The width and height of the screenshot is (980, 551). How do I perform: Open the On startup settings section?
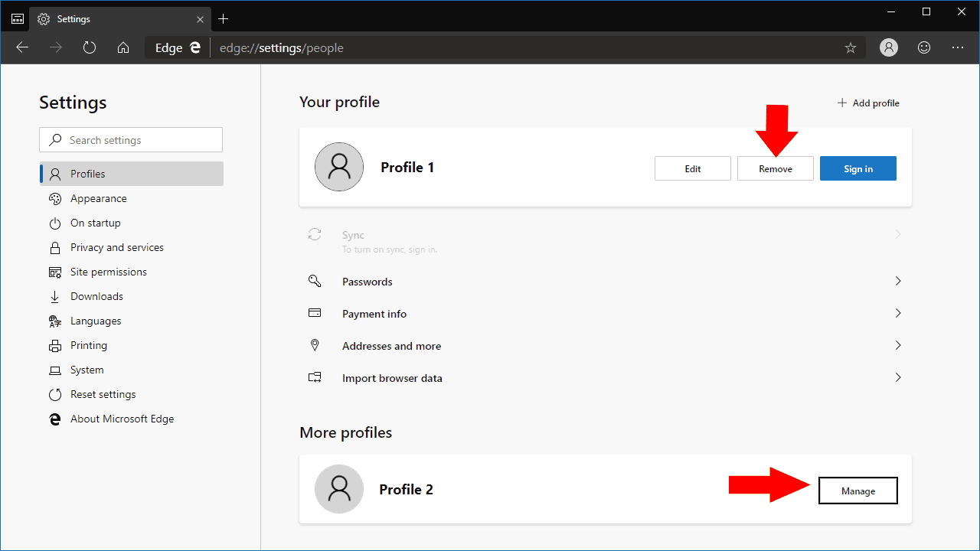coord(132,223)
